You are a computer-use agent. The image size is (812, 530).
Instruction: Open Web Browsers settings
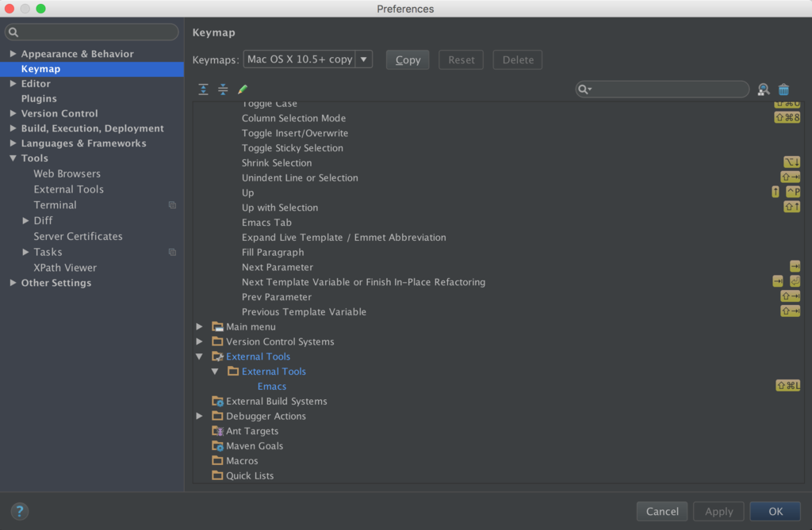coord(67,174)
